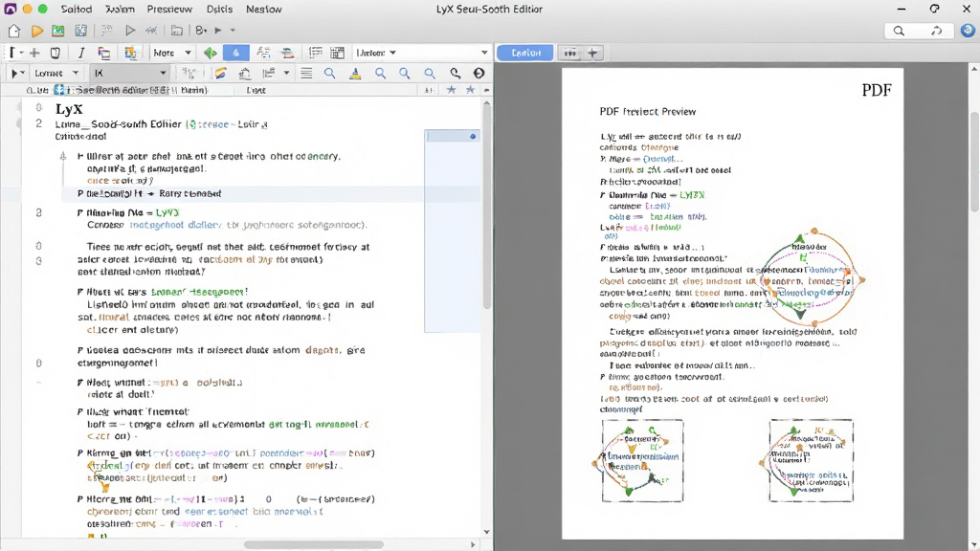The image size is (980, 551).
Task: Click the large 'PDF' label on preview page
Action: pyautogui.click(x=877, y=90)
